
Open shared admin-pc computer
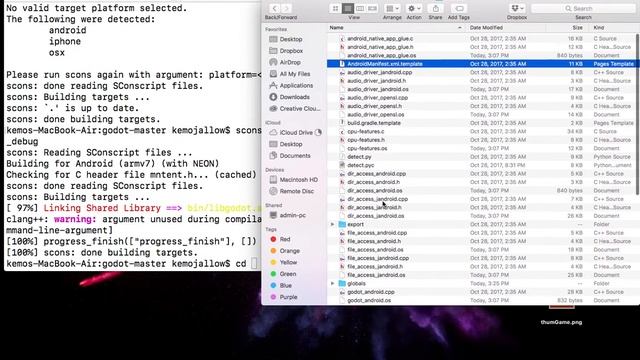[292, 215]
